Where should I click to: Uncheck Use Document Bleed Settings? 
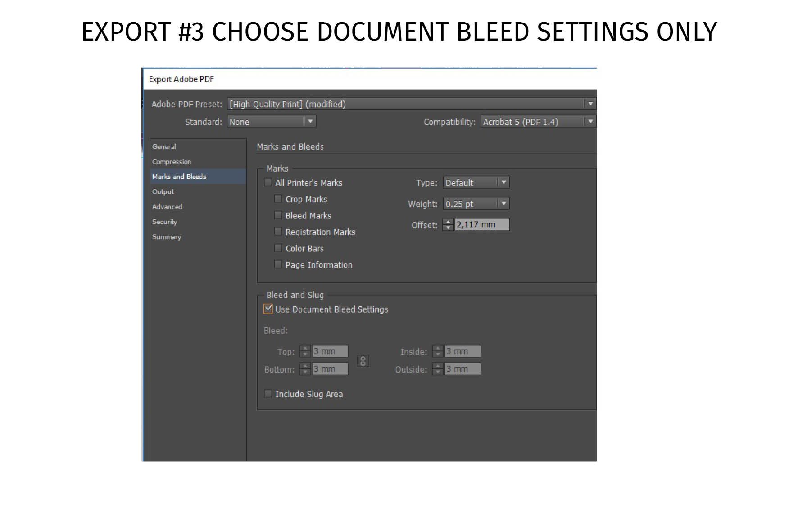pyautogui.click(x=268, y=309)
